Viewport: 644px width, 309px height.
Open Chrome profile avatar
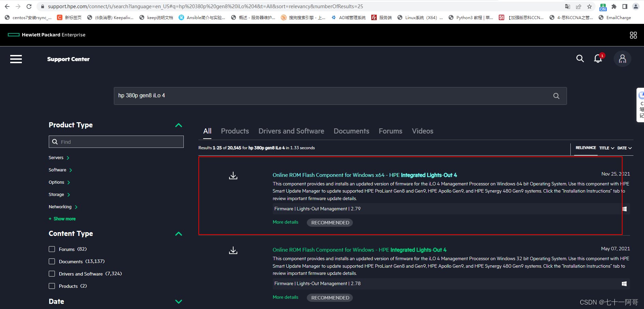click(635, 6)
